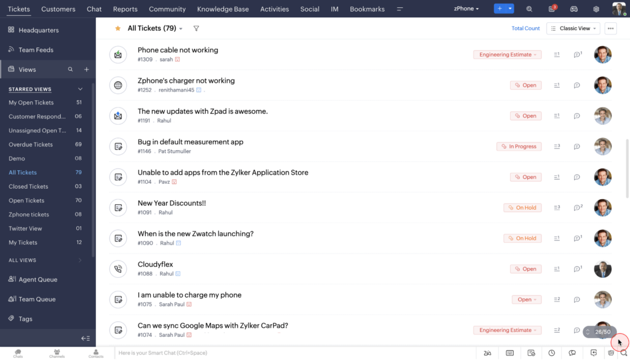The width and height of the screenshot is (630, 364).
Task: Open the game controller gamification icon
Action: click(x=574, y=9)
